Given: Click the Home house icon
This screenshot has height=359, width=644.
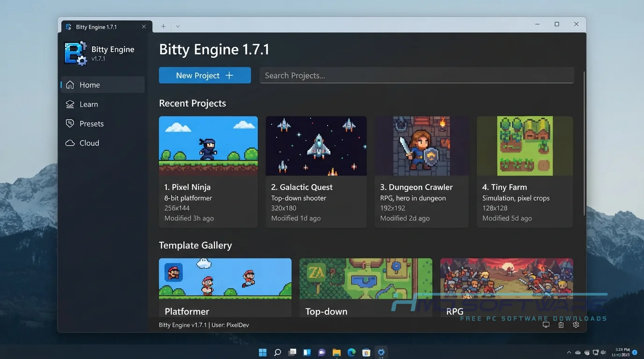Looking at the screenshot, I should [70, 85].
